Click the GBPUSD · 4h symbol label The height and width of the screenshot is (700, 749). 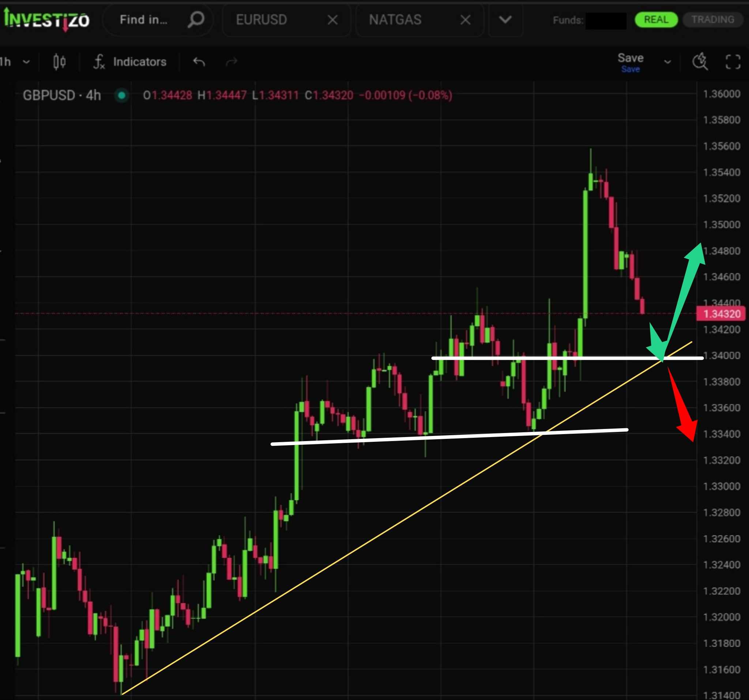62,95
